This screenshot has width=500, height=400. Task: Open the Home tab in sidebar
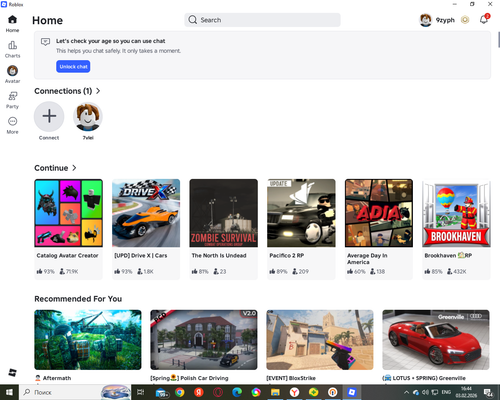pos(12,23)
